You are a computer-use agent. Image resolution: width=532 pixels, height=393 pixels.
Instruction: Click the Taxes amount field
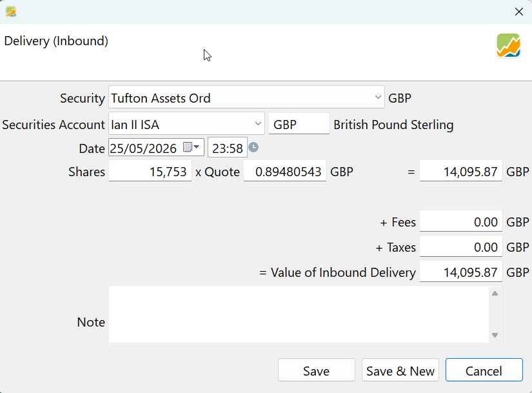[461, 247]
